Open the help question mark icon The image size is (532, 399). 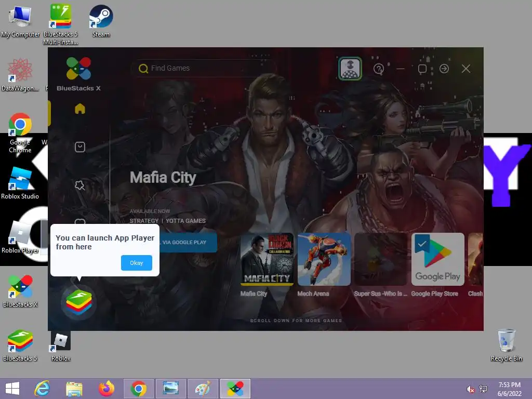[x=378, y=69]
